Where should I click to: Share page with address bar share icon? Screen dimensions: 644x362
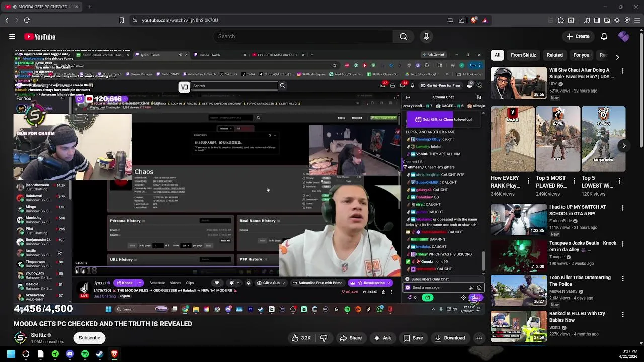(x=461, y=20)
